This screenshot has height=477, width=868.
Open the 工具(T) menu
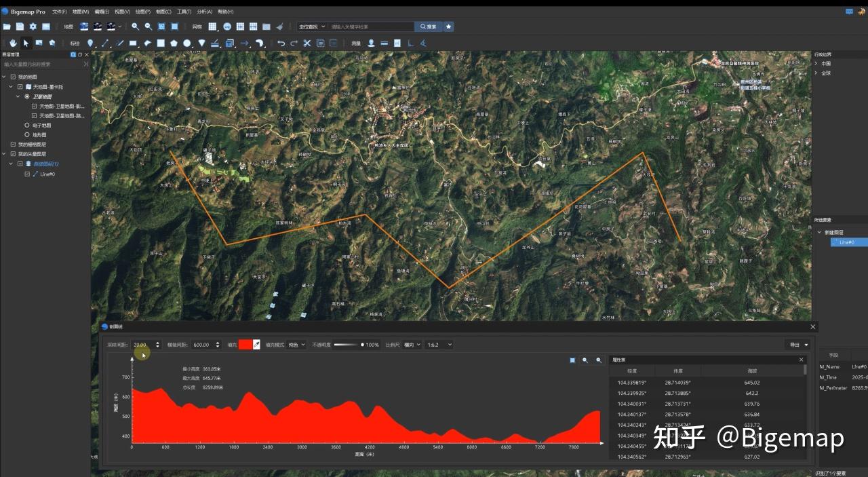point(184,12)
